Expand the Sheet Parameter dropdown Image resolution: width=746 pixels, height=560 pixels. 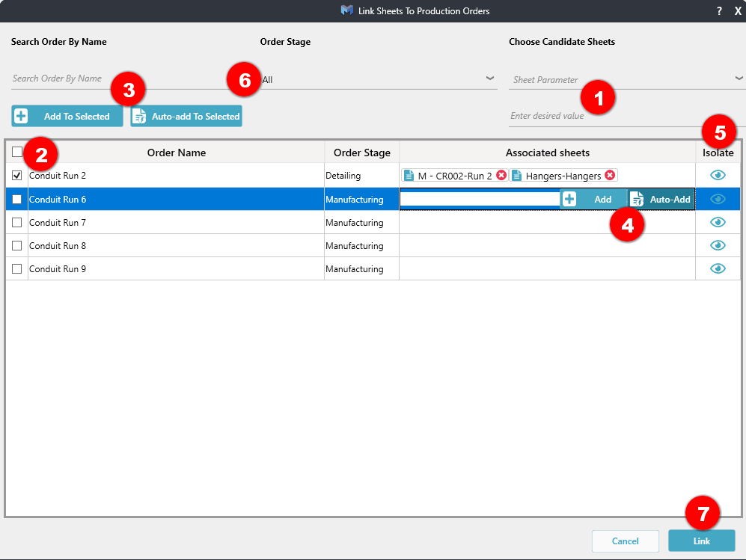[x=739, y=78]
